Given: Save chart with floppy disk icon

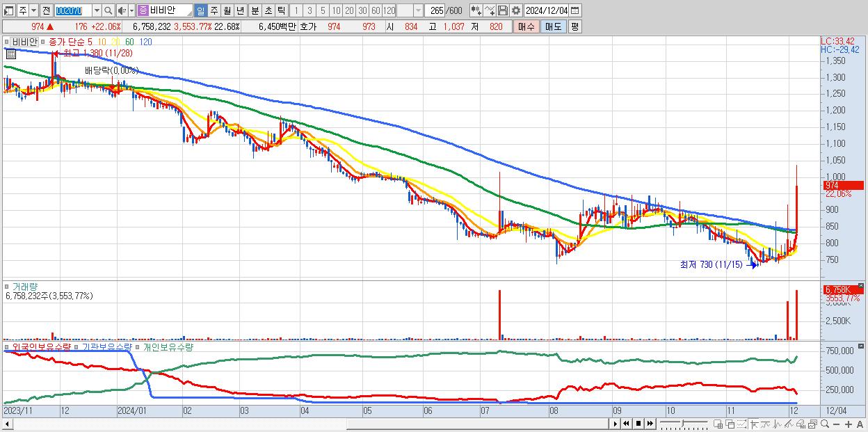Looking at the screenshot, I should [x=502, y=10].
